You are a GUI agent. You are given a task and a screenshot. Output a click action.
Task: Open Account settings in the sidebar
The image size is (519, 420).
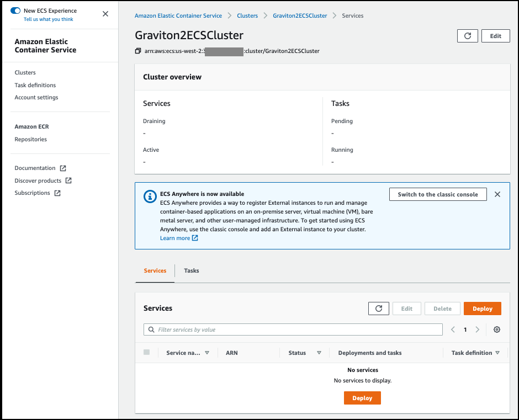click(x=36, y=97)
